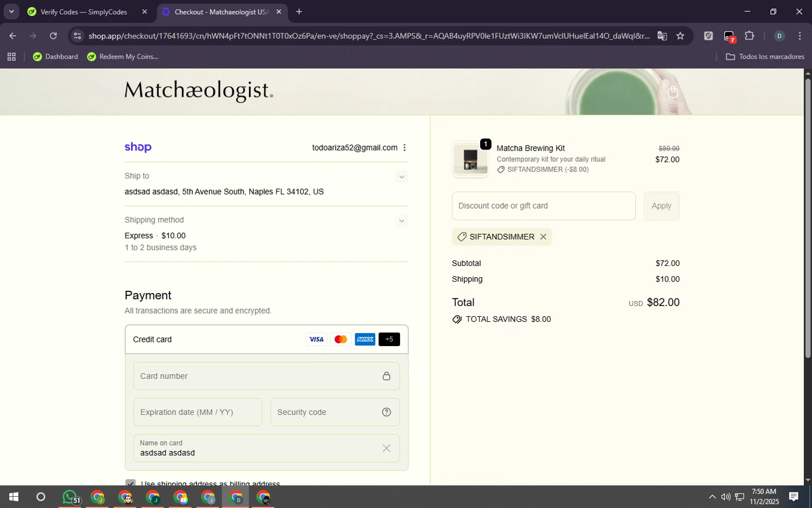This screenshot has width=812, height=508.
Task: Click the green extension icon in toolbar
Action: tap(708, 36)
